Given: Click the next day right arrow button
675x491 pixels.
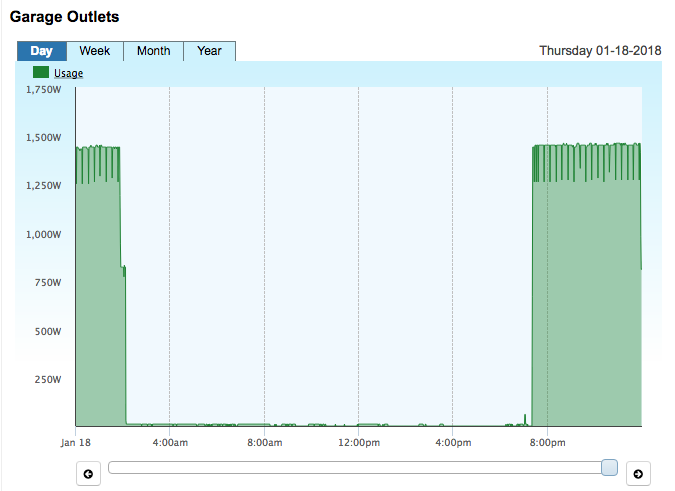Looking at the screenshot, I should [x=638, y=474].
